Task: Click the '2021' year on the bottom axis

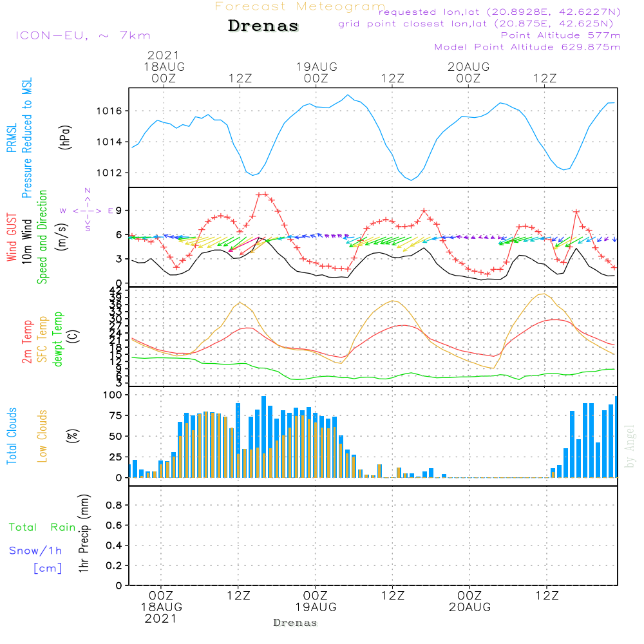Action: point(160,619)
